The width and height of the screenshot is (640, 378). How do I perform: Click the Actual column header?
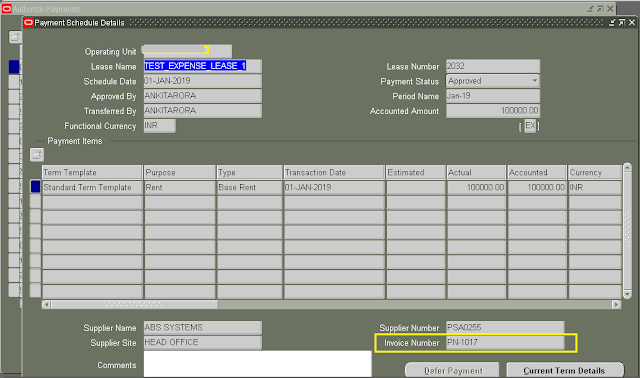[x=476, y=172]
